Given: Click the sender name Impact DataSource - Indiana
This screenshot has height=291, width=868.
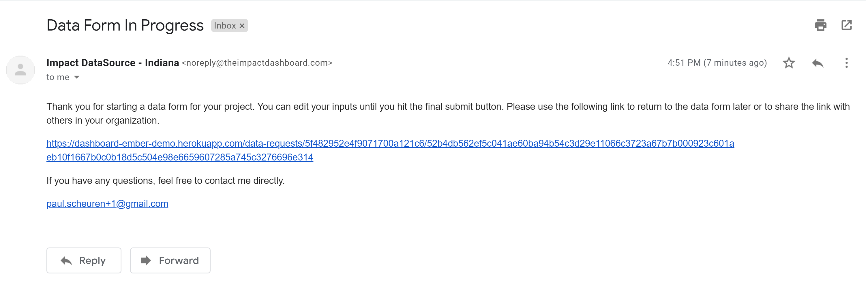Looking at the screenshot, I should (x=113, y=63).
